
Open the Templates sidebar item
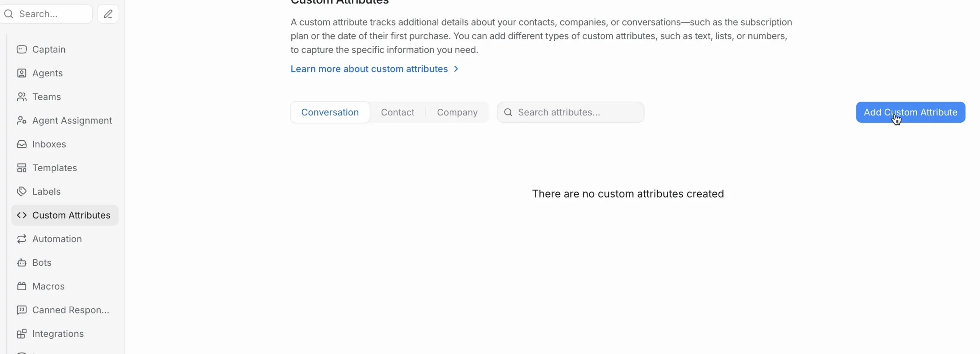65,168
